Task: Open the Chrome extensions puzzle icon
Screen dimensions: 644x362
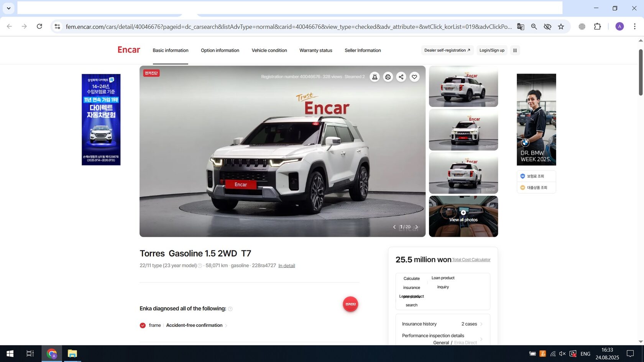Action: coord(597,26)
